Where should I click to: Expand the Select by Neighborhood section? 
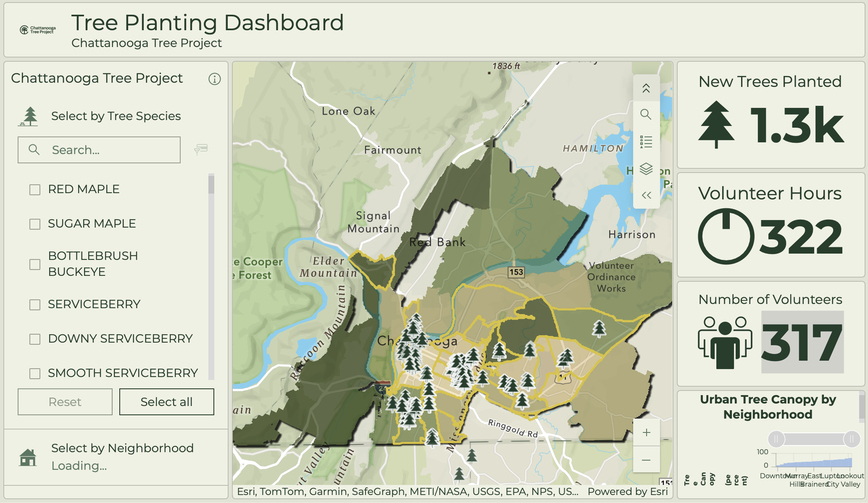pyautogui.click(x=123, y=448)
